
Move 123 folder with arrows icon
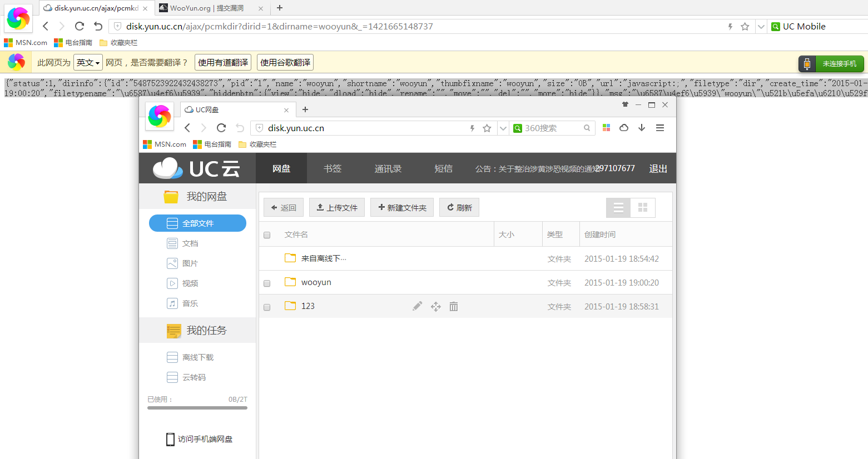click(436, 307)
